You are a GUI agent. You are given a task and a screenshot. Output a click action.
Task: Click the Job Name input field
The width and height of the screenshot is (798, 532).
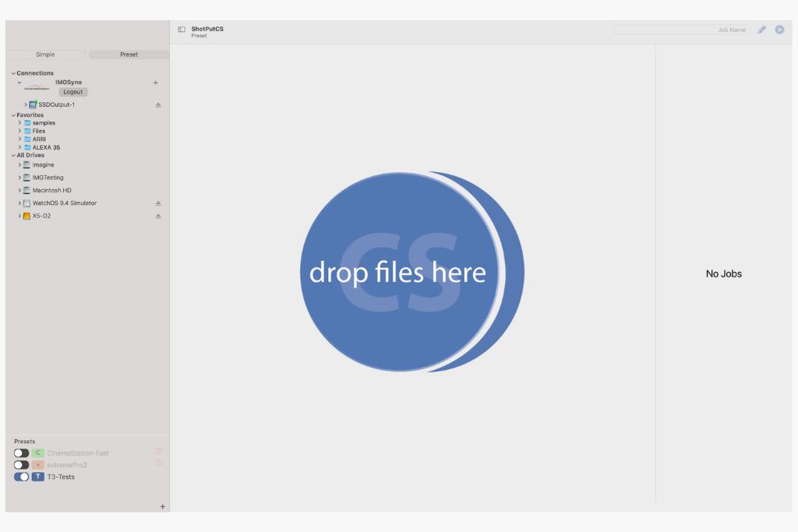pyautogui.click(x=681, y=30)
